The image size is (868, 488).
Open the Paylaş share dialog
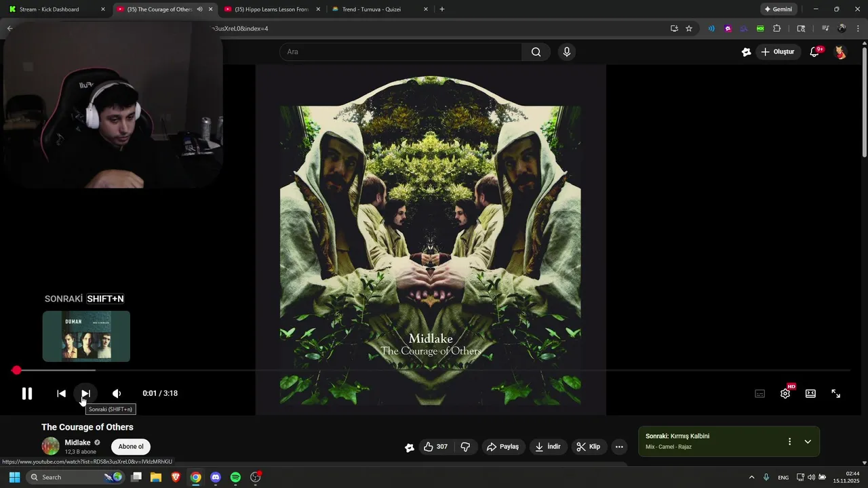tap(502, 447)
